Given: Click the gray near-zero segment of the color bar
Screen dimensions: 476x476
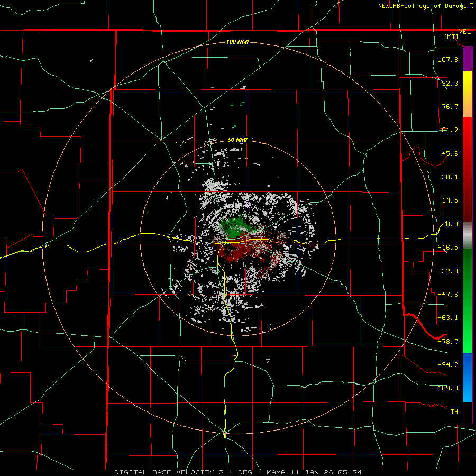Looking at the screenshot, I should (467, 235).
